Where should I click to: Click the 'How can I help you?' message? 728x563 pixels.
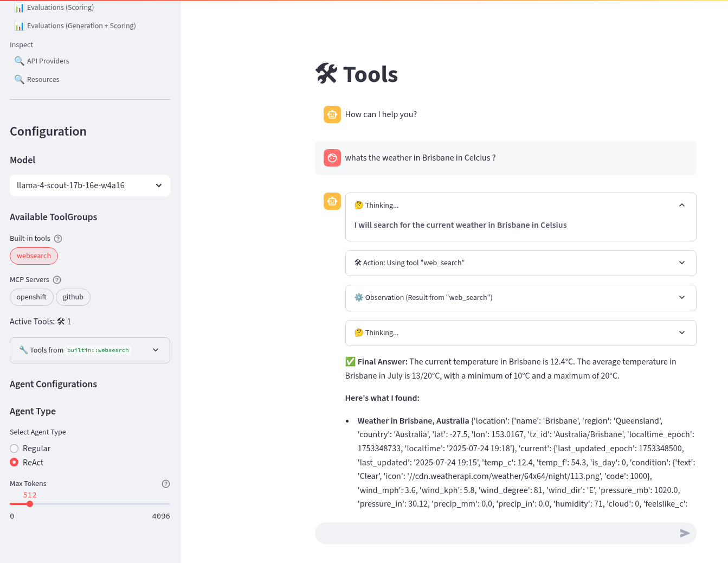coord(381,114)
